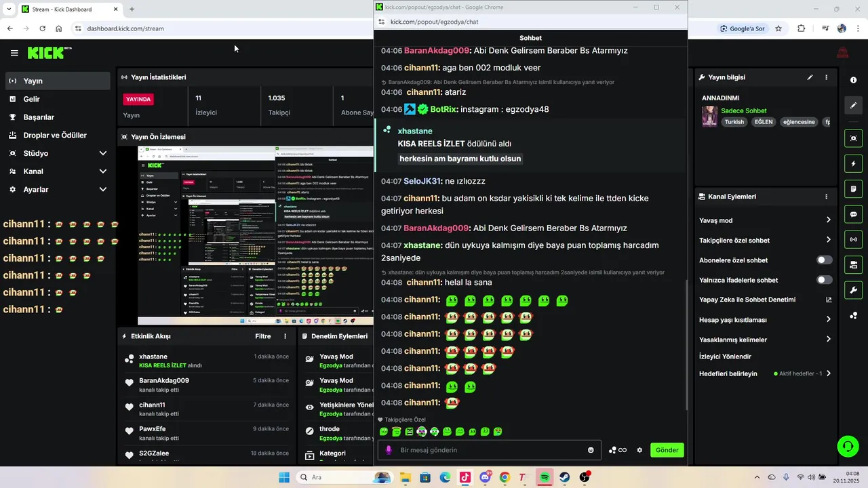868x488 pixels.
Task: Open İzleyici Yönlendir in Kanal Eylemleri
Action: click(725, 357)
